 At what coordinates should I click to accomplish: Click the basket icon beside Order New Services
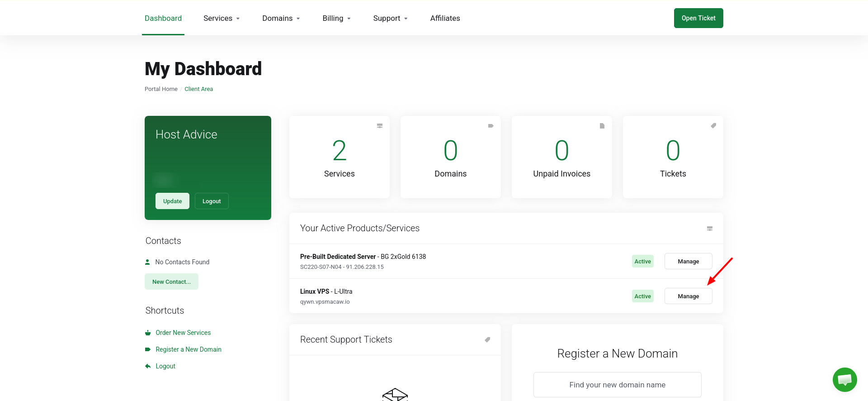coord(148,333)
